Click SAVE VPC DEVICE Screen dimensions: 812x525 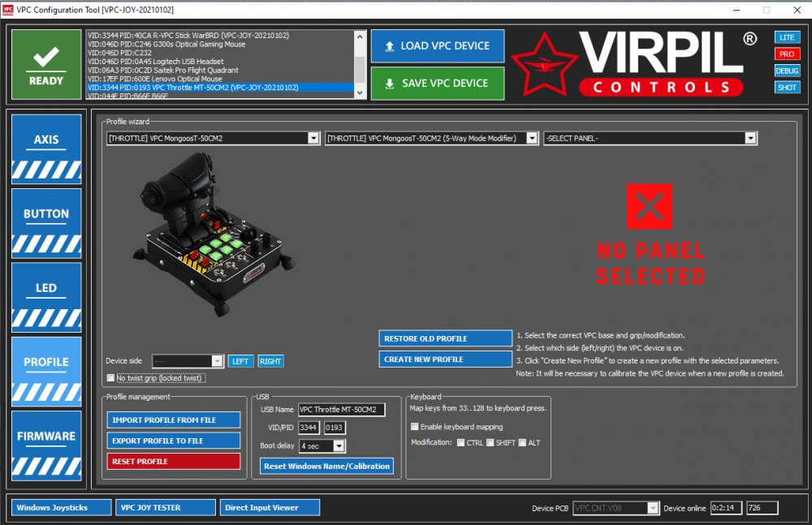coord(438,84)
